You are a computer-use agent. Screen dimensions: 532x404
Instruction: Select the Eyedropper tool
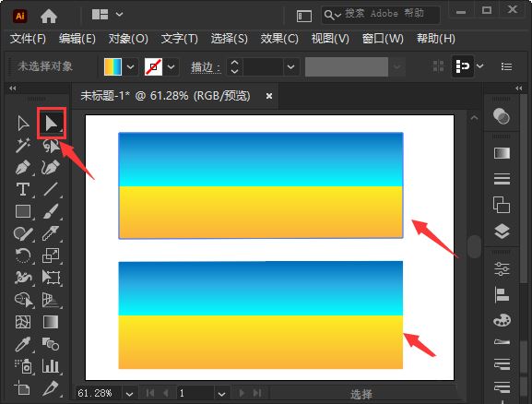coord(23,344)
